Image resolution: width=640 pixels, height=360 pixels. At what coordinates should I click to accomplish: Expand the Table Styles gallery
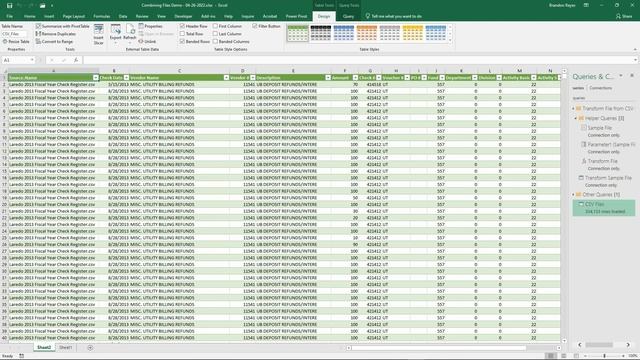(x=450, y=40)
